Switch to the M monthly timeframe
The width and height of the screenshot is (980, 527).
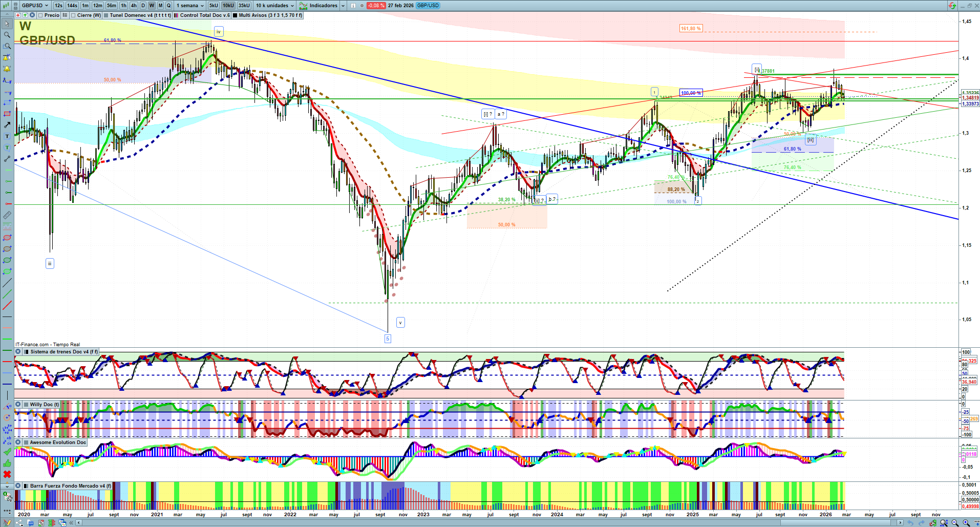click(x=160, y=6)
